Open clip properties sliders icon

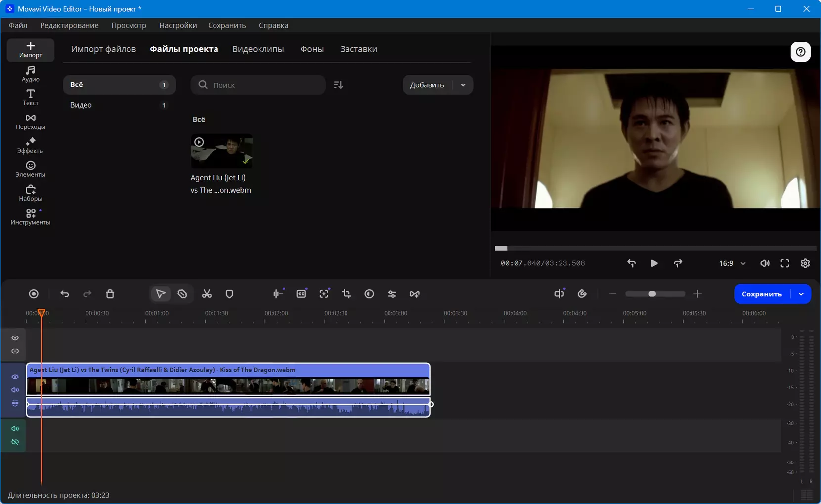point(392,294)
